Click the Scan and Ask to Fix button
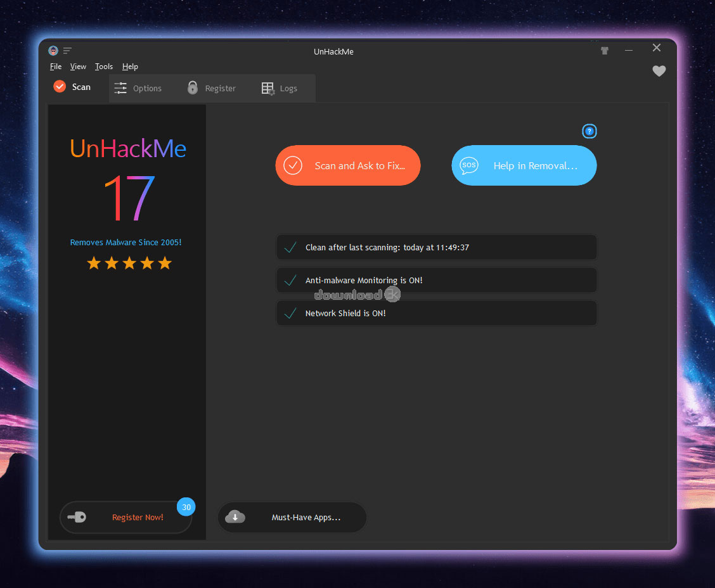Viewport: 715px width, 588px height. 348,165
